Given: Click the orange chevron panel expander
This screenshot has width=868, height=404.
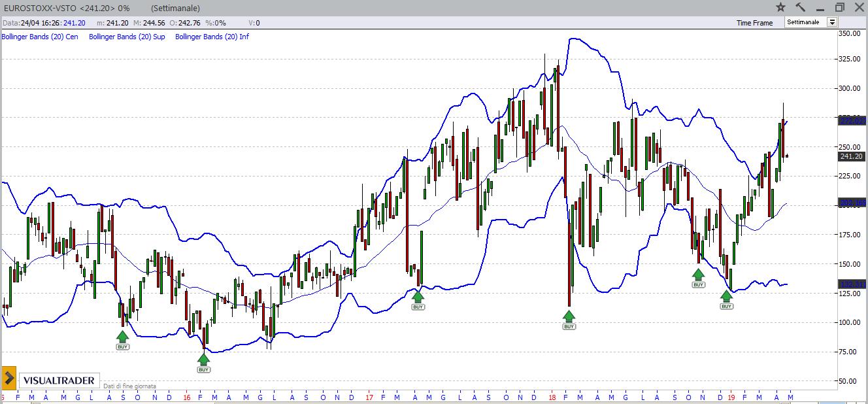Looking at the screenshot, I should point(9,377).
